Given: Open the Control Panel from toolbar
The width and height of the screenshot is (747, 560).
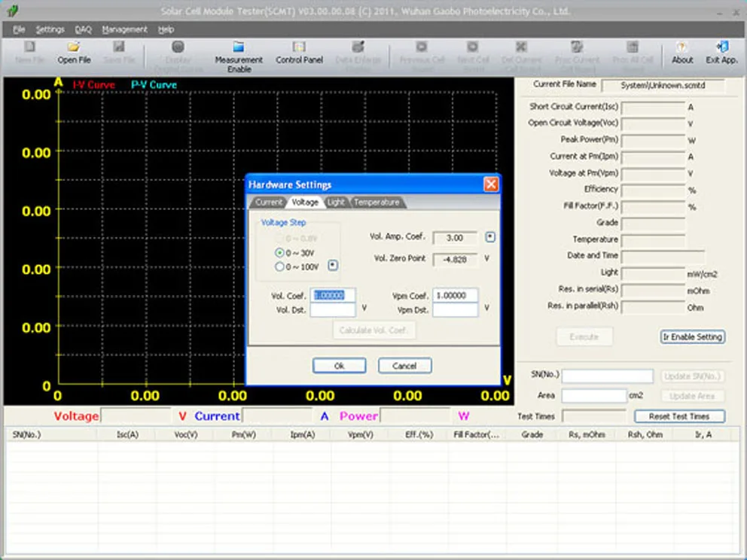Looking at the screenshot, I should point(299,52).
